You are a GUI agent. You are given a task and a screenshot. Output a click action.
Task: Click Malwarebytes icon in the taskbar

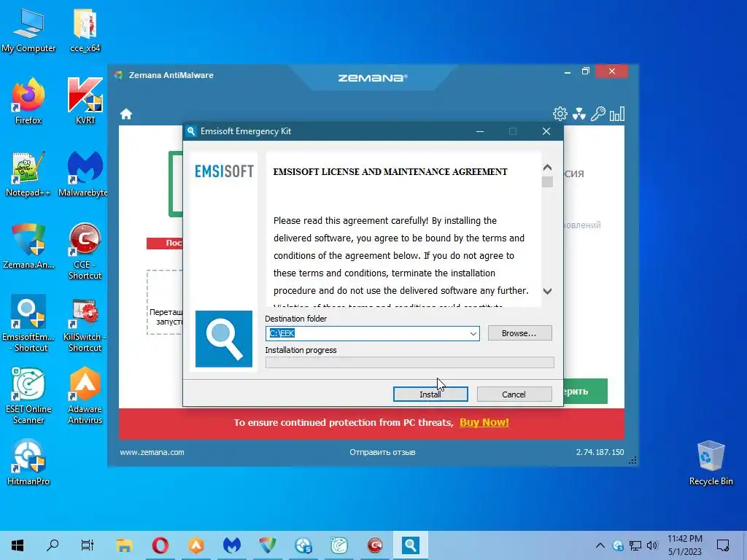[231, 545]
